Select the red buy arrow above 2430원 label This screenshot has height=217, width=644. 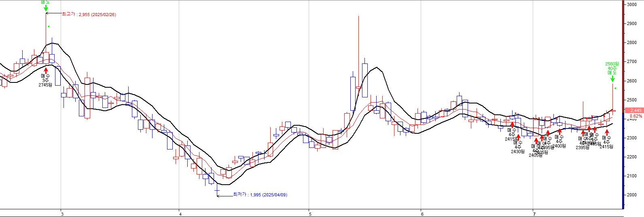(518, 138)
